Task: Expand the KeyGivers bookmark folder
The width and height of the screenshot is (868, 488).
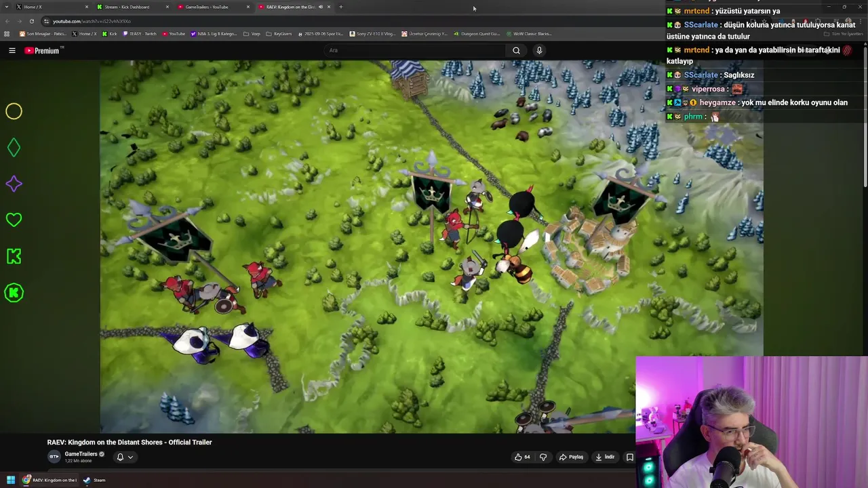Action: pos(279,34)
